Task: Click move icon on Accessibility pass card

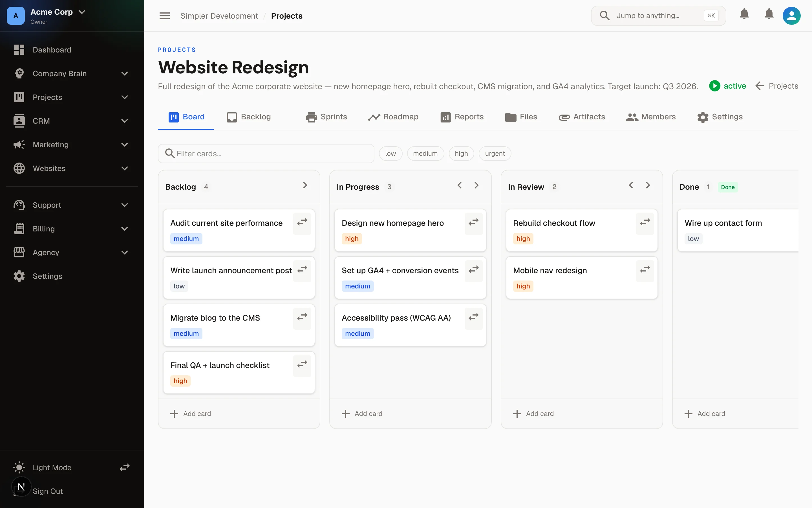Action: [473, 317]
